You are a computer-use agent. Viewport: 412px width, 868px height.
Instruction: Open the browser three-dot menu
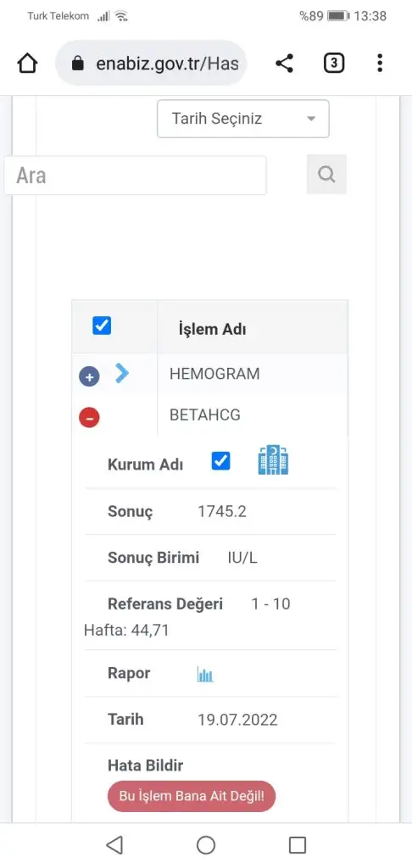(x=379, y=63)
